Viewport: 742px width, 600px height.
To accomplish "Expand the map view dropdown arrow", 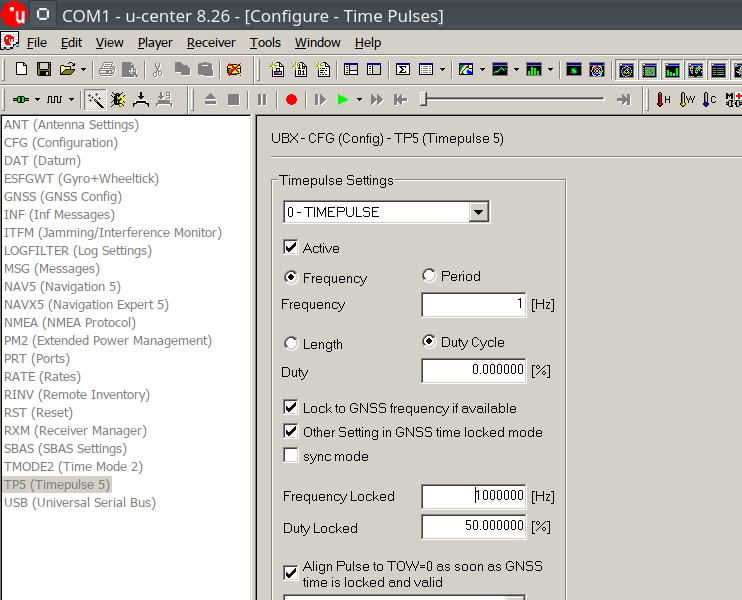I will tap(482, 70).
